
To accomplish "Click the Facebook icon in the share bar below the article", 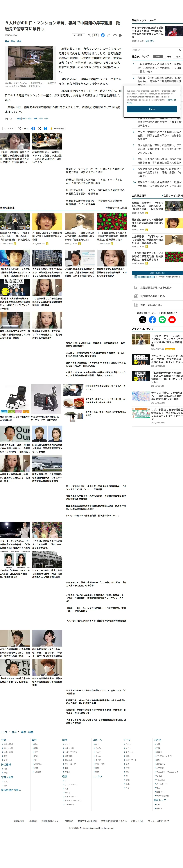I will click(x=33, y=128).
